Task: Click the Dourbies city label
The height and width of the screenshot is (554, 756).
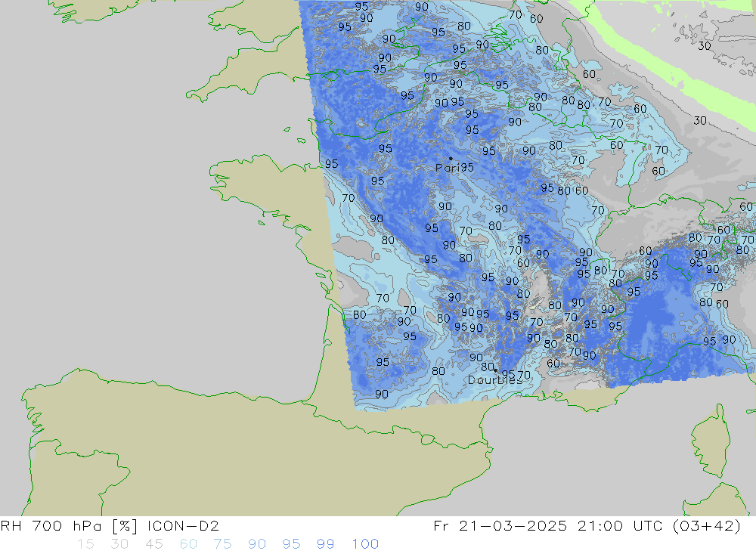Action: (x=495, y=380)
